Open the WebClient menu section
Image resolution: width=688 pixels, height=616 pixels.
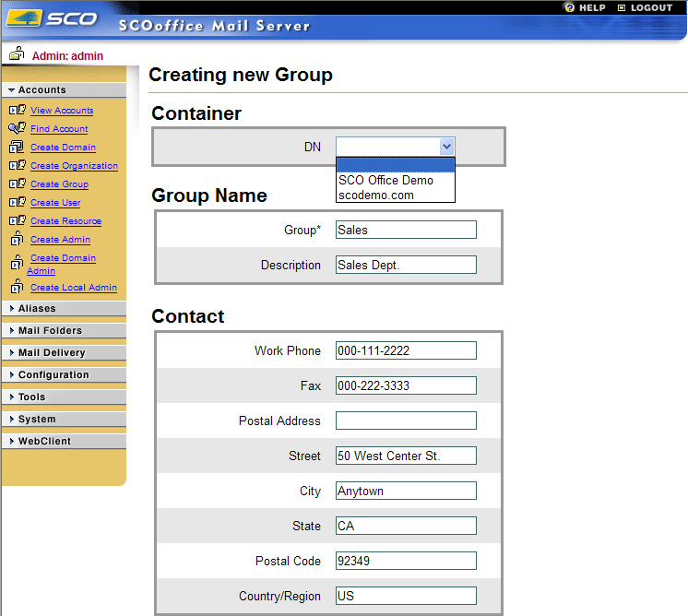point(44,442)
